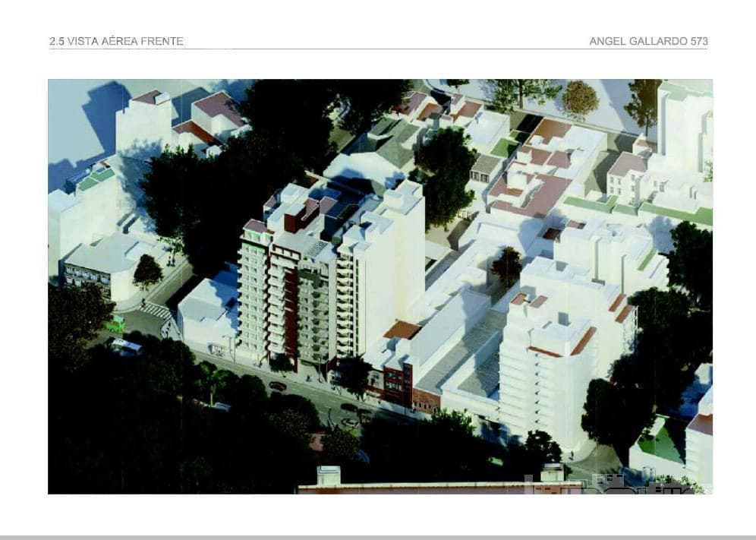Click the round tree at the top right

click(580, 97)
